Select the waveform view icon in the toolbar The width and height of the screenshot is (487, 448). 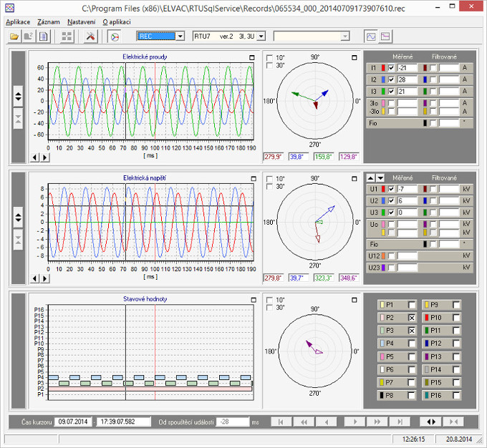point(371,36)
